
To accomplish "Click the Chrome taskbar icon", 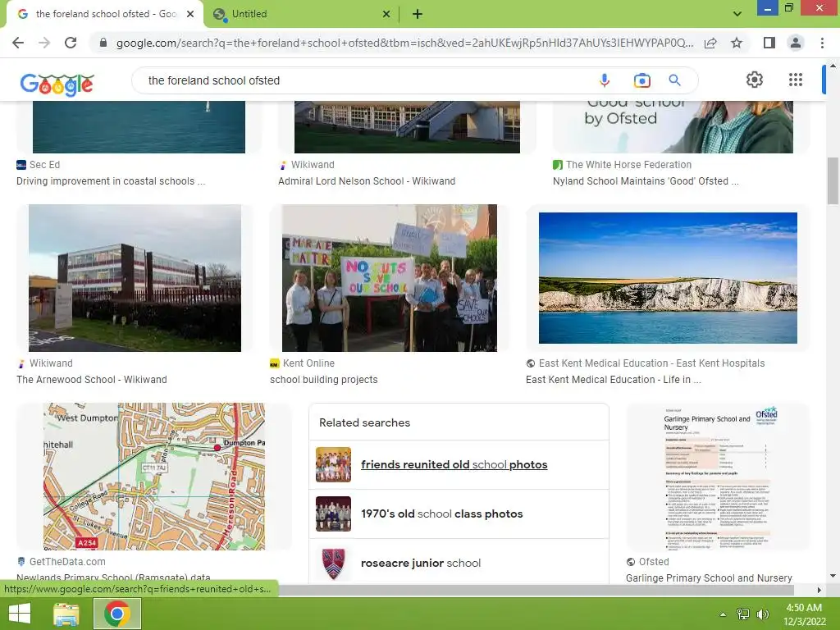I will tap(117, 614).
